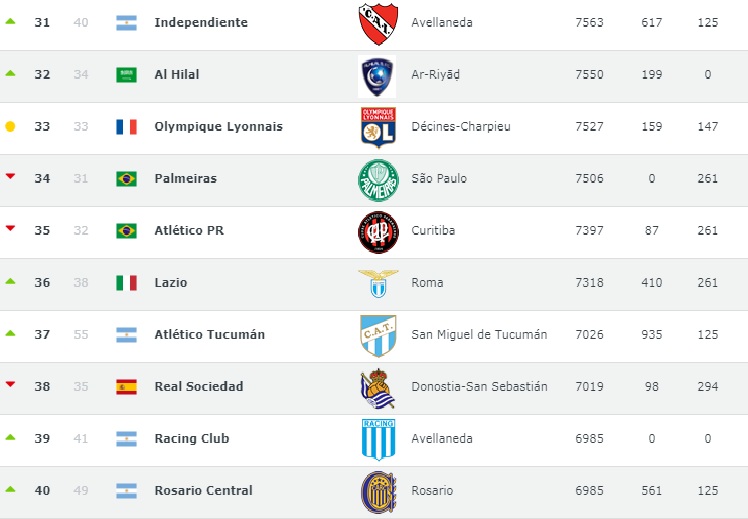Click the Racing Club team name
The width and height of the screenshot is (748, 519).
click(192, 438)
